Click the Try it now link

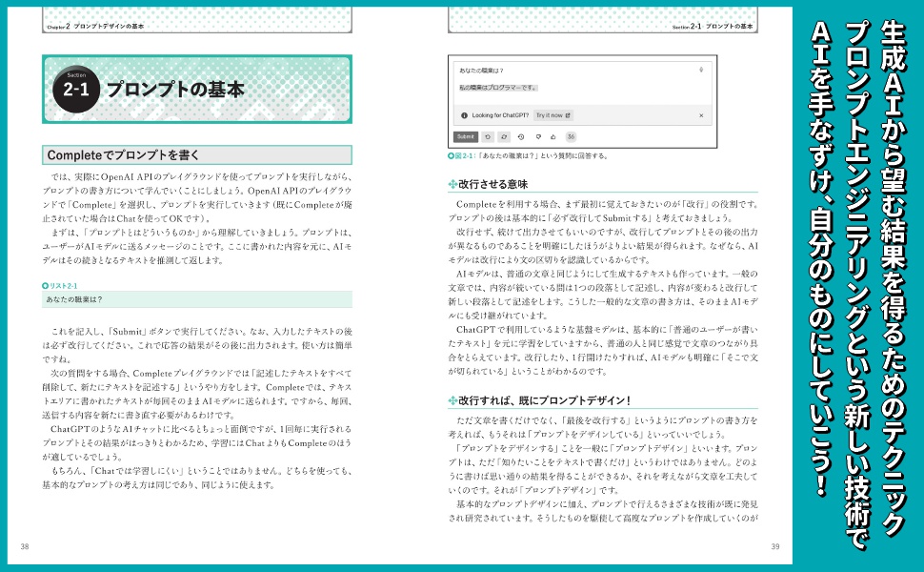(x=552, y=114)
